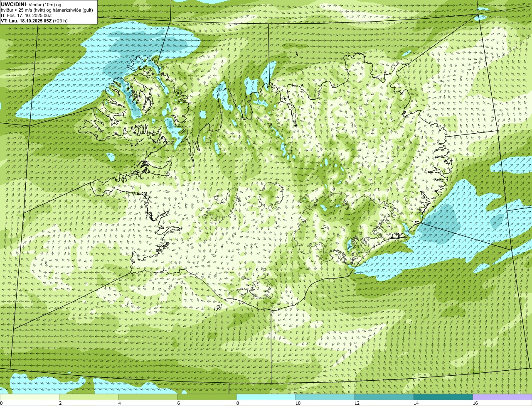
Task: Click the legend label "10"
Action: click(298, 403)
